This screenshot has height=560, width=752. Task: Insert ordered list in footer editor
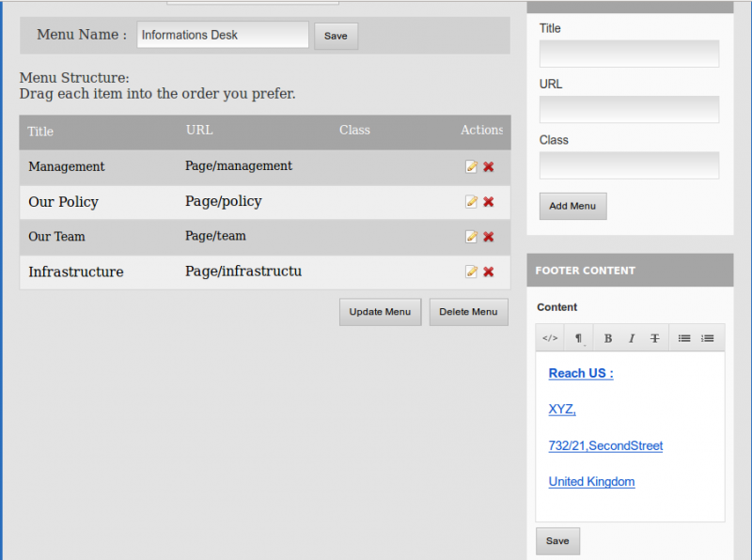pyautogui.click(x=708, y=338)
